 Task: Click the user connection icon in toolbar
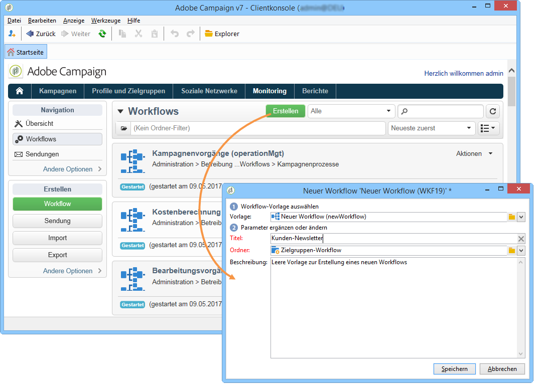pyautogui.click(x=12, y=34)
